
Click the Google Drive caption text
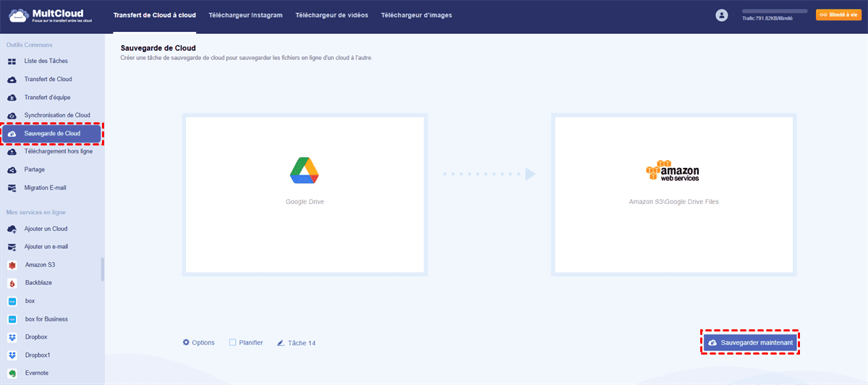coord(305,202)
